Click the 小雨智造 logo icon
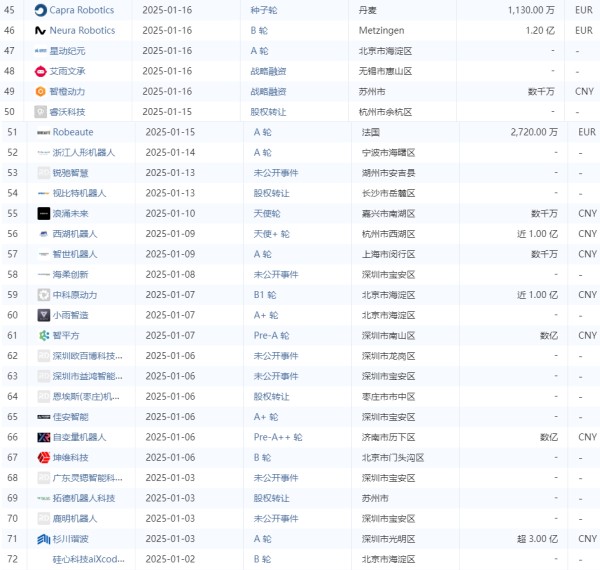The height and width of the screenshot is (570, 600). coord(44,314)
